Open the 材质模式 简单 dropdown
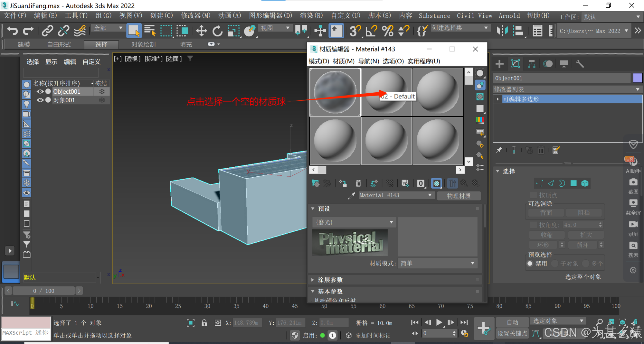This screenshot has height=344, width=644. [x=438, y=263]
